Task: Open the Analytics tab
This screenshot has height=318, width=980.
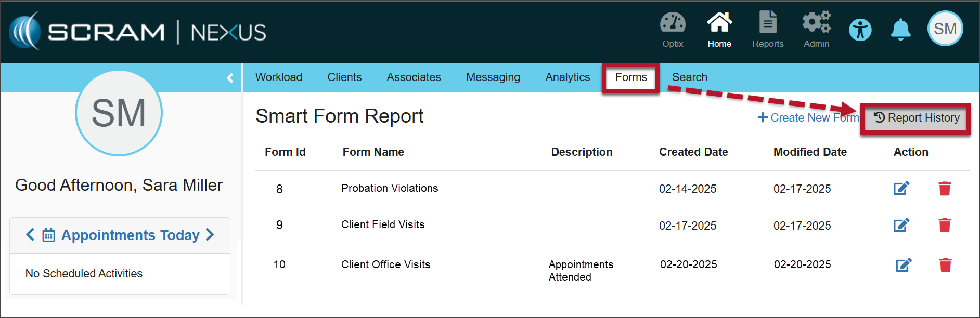Action: pos(568,77)
